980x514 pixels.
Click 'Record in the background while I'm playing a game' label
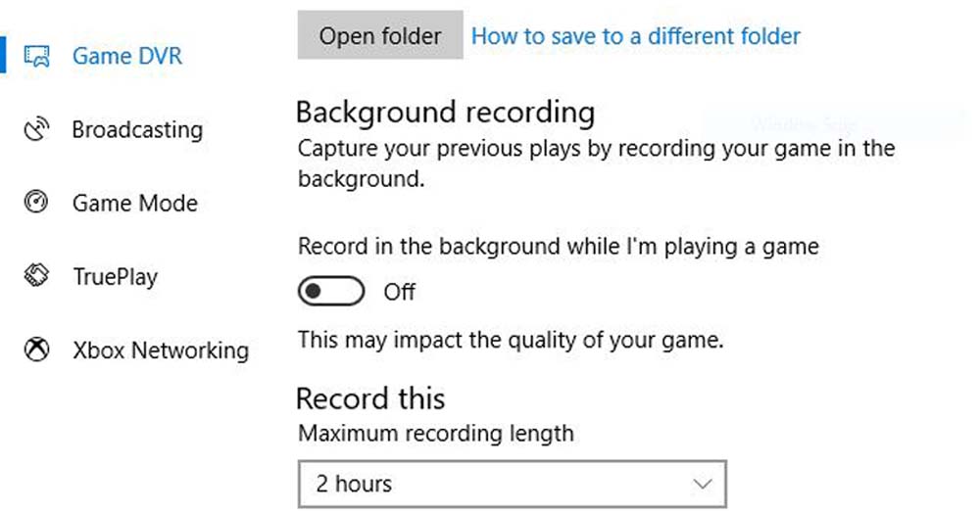559,246
